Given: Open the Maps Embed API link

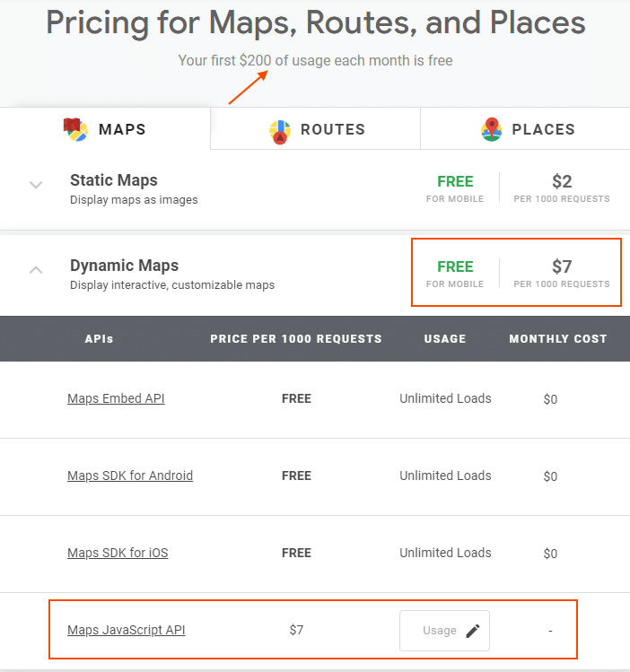Looking at the screenshot, I should 116,398.
